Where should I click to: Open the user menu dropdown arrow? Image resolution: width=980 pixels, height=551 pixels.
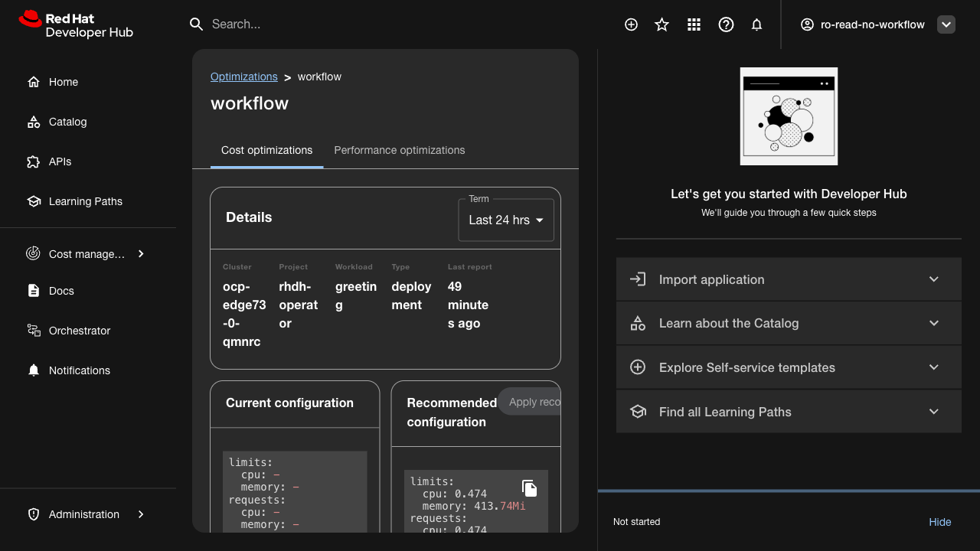point(946,24)
